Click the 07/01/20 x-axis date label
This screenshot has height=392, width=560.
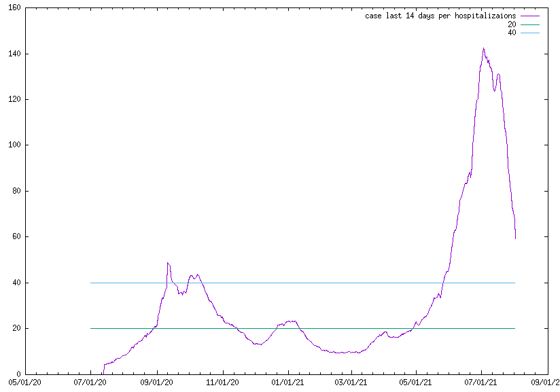coord(91,382)
